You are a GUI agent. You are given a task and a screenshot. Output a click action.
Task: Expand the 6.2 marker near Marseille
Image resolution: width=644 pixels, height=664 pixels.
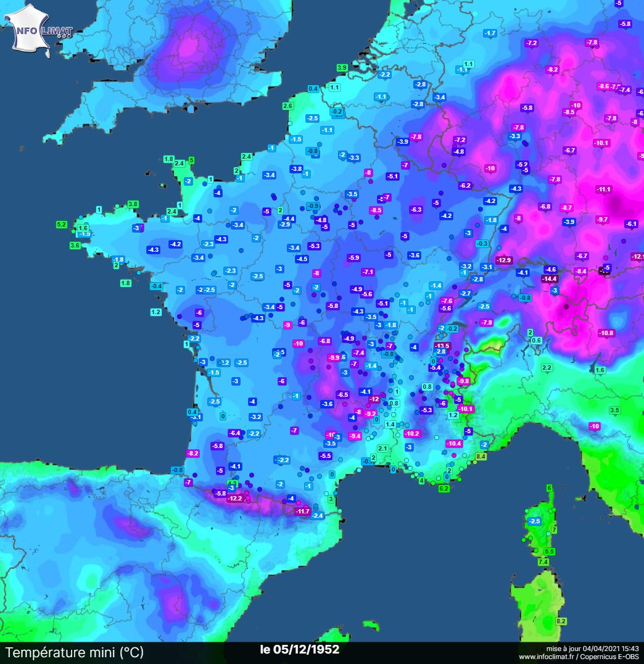444,488
